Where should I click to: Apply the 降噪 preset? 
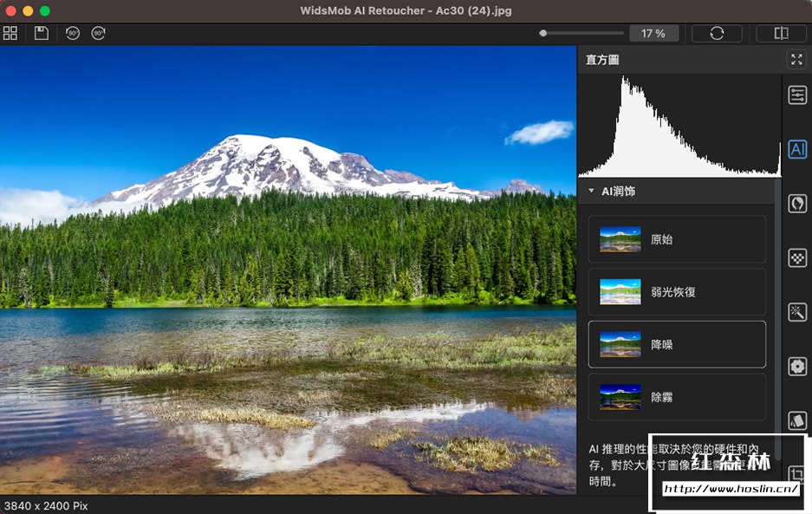677,345
